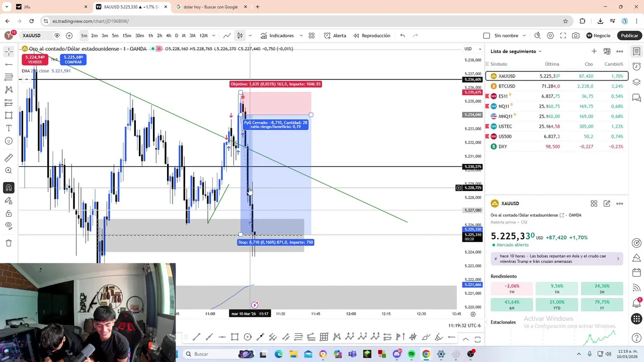Take a chart snapshot with camera icon

pos(576,36)
